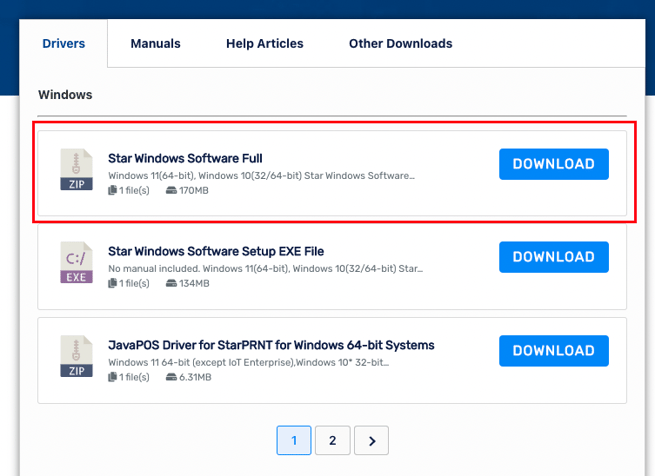Go to page 2 of results
This screenshot has height=476, width=655.
(x=332, y=440)
